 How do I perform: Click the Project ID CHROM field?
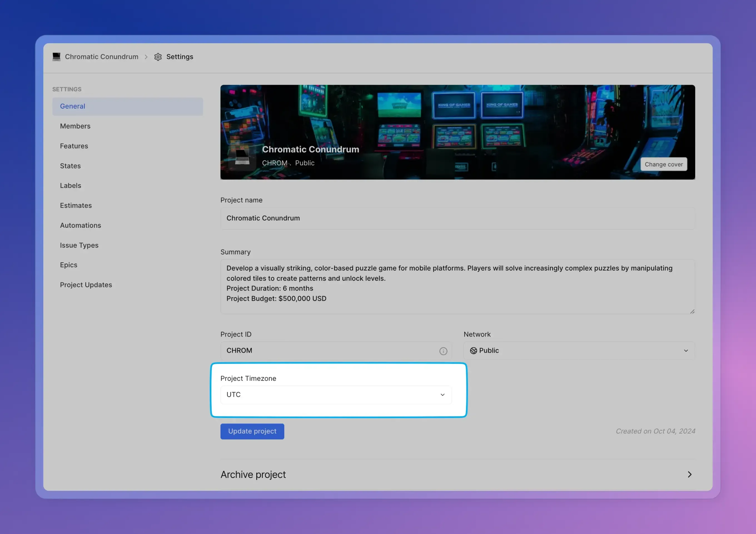click(329, 351)
